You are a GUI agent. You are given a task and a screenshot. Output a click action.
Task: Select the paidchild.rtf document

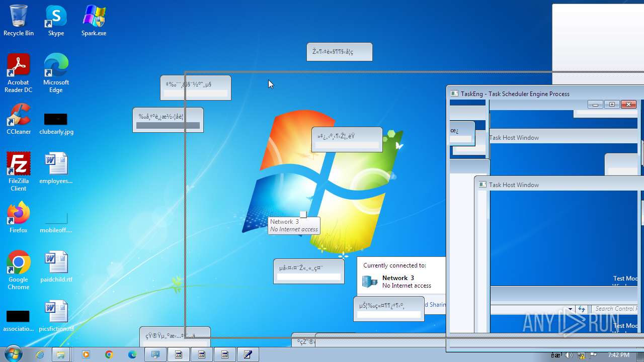coord(56,267)
